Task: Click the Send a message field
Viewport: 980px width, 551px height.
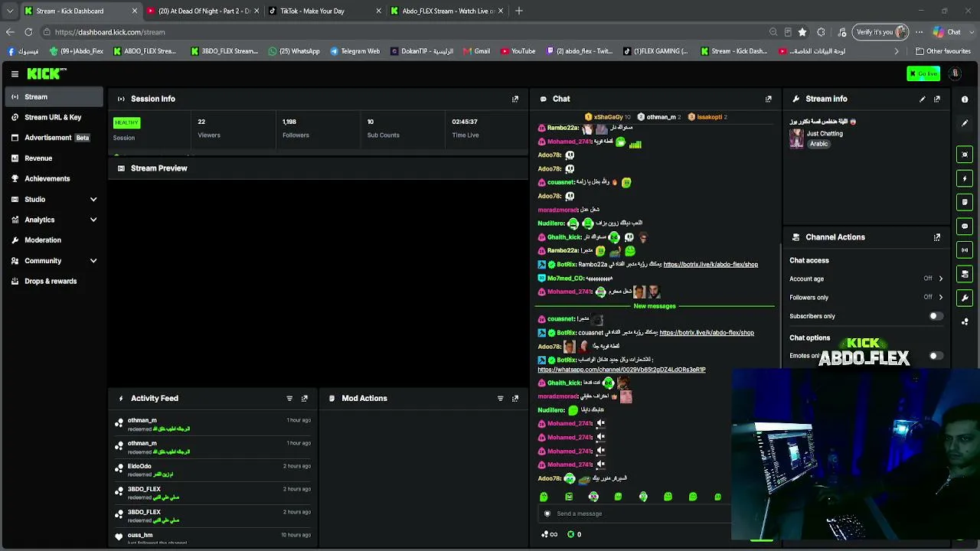Action: coord(635,514)
